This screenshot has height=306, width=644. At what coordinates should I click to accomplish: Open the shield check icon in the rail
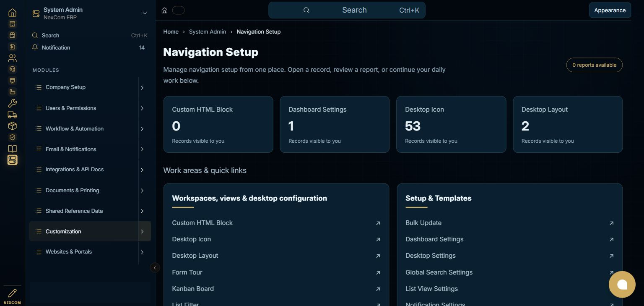pos(12,137)
